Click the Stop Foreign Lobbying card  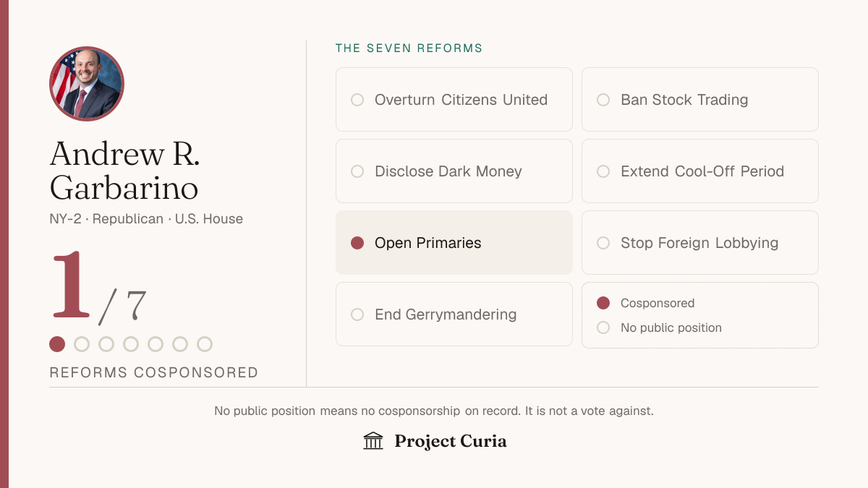[700, 243]
